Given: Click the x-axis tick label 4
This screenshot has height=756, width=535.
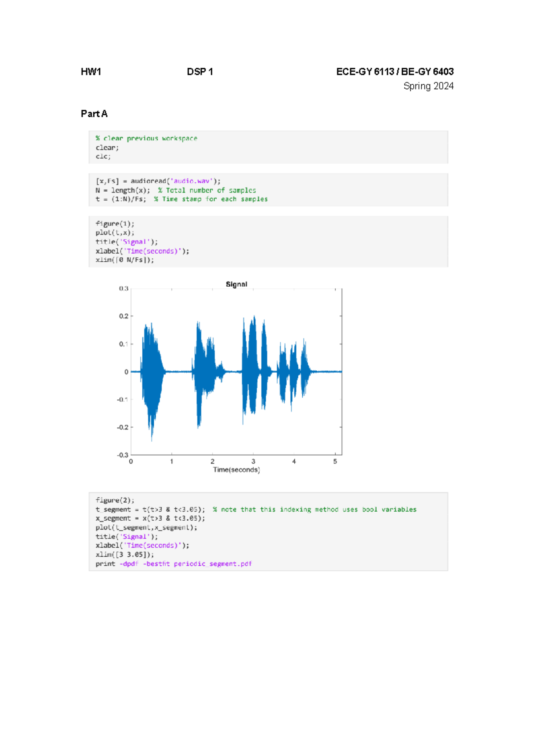Looking at the screenshot, I should [294, 462].
